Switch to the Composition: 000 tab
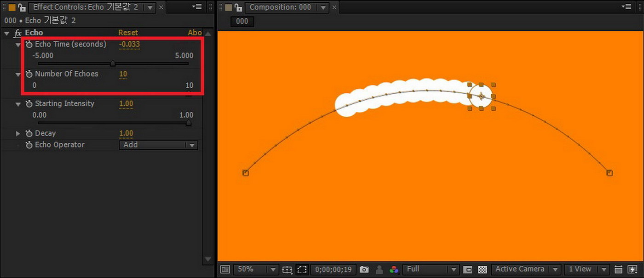 coord(280,7)
